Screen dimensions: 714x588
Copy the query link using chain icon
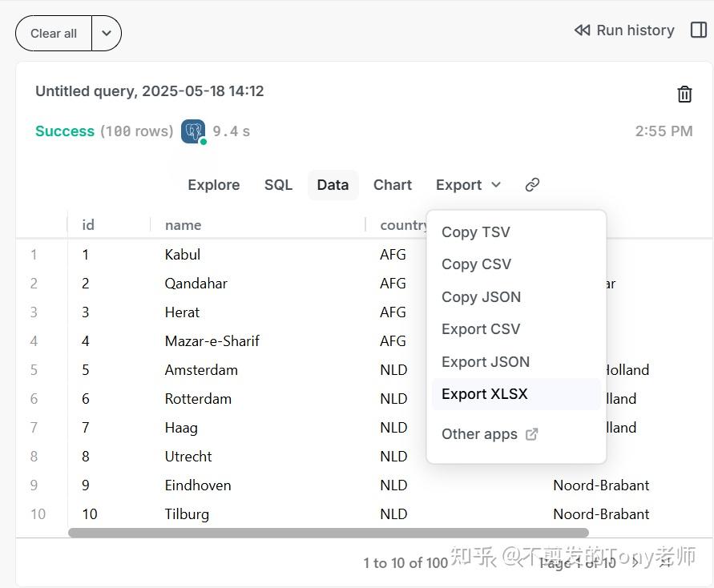(x=532, y=184)
